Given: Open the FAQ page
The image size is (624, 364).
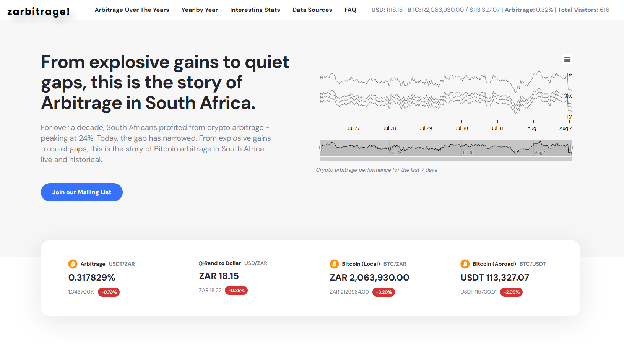Looking at the screenshot, I should point(350,10).
